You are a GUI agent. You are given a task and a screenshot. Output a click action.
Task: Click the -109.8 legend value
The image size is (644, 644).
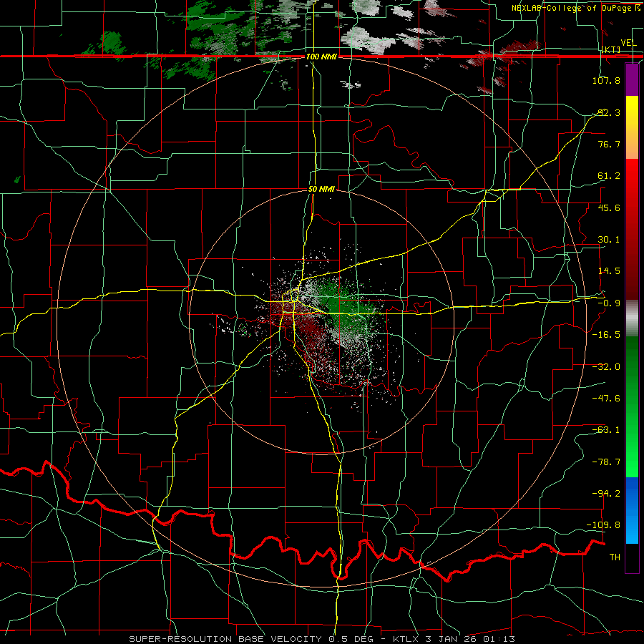coord(603,525)
